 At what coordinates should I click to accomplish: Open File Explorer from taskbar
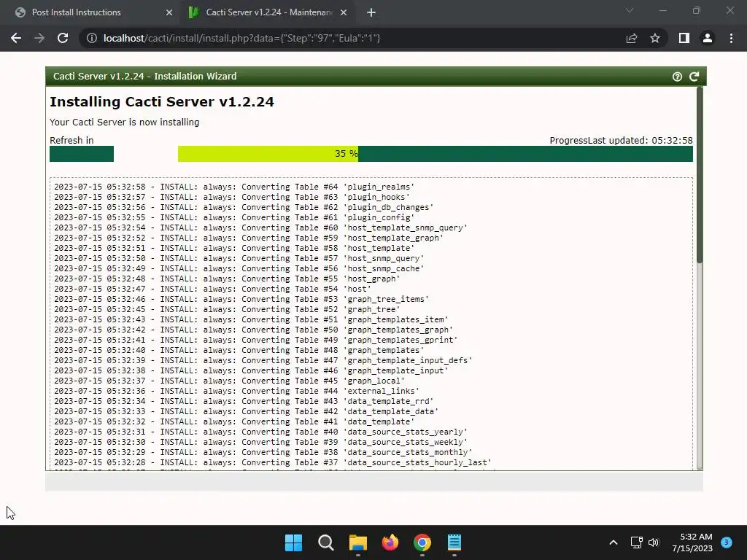pyautogui.click(x=357, y=542)
